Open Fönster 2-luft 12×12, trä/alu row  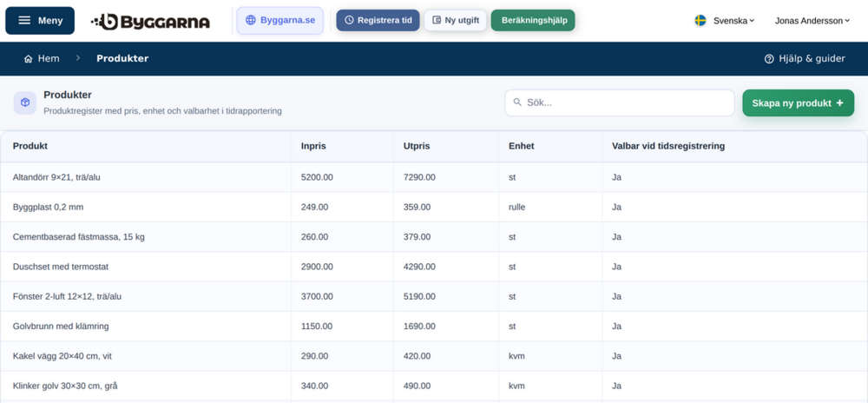point(434,297)
